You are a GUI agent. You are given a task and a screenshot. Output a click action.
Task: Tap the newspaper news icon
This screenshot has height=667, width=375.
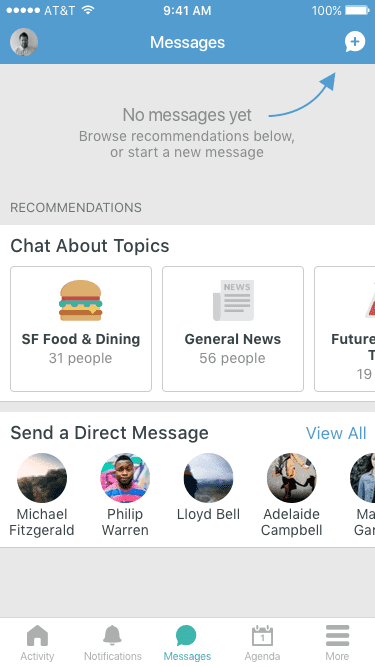pyautogui.click(x=233, y=300)
